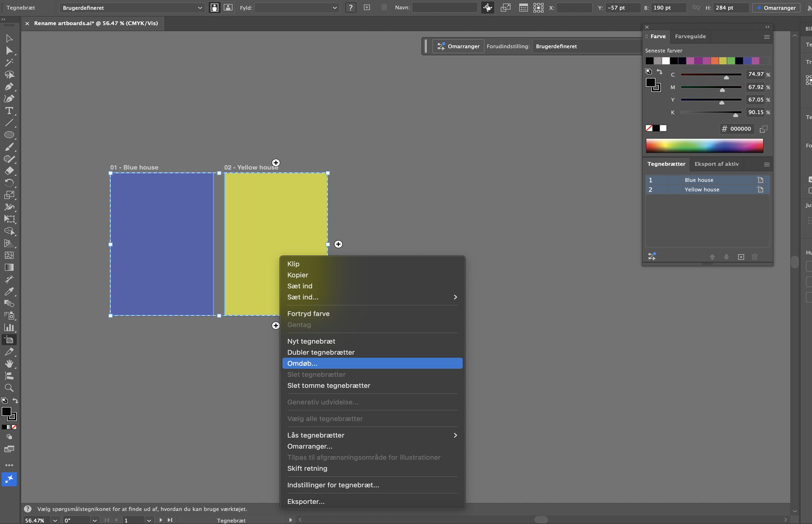Image resolution: width=812 pixels, height=524 pixels.
Task: Select the Zoom tool in toolbar
Action: (x=9, y=388)
